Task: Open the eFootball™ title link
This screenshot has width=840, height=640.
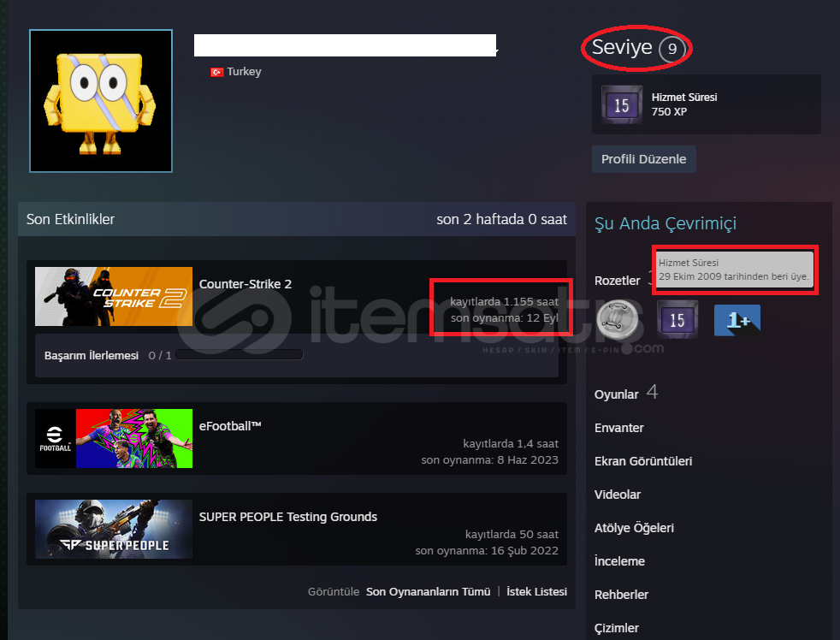Action: (230, 426)
